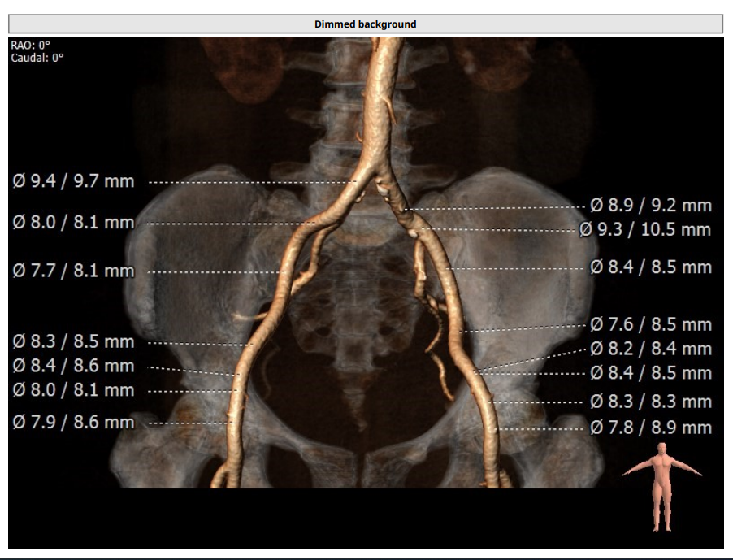Click the Dimmed background header bar
This screenshot has width=733, height=560.
[x=365, y=24]
